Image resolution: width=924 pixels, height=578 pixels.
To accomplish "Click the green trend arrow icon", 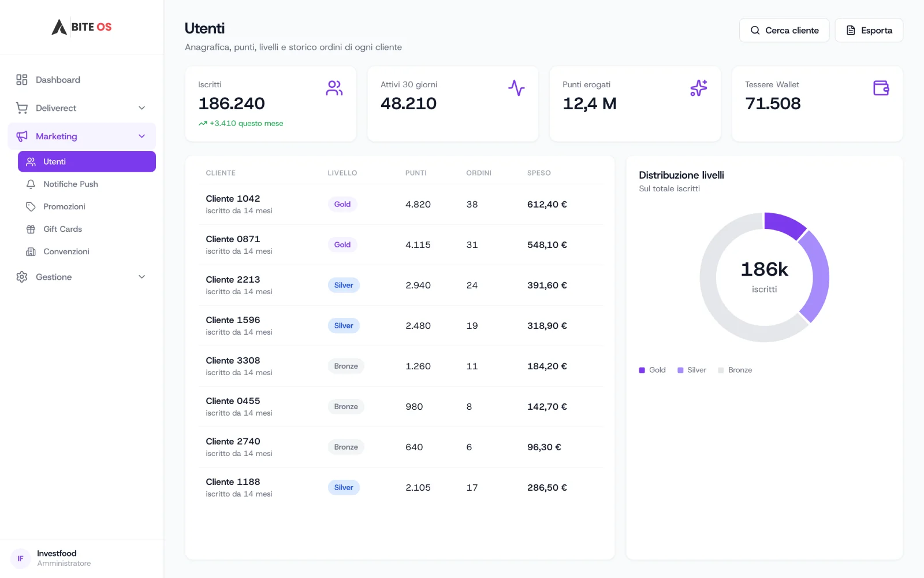I will pyautogui.click(x=203, y=124).
